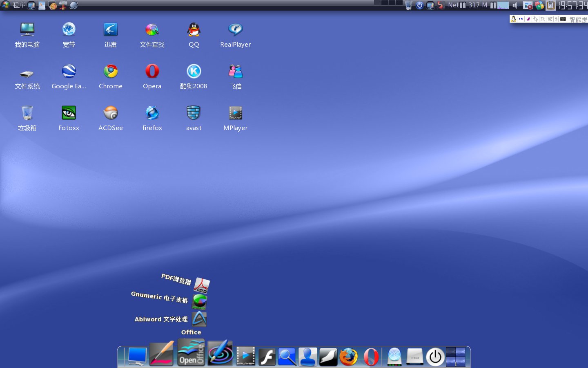The image size is (588, 368).
Task: Click the blue power icon in the top panel
Action: click(x=419, y=5)
